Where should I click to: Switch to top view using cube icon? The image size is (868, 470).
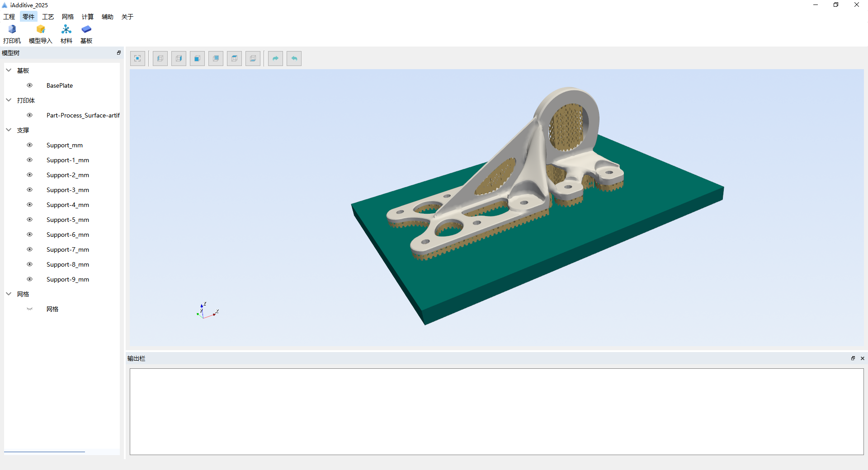[234, 58]
